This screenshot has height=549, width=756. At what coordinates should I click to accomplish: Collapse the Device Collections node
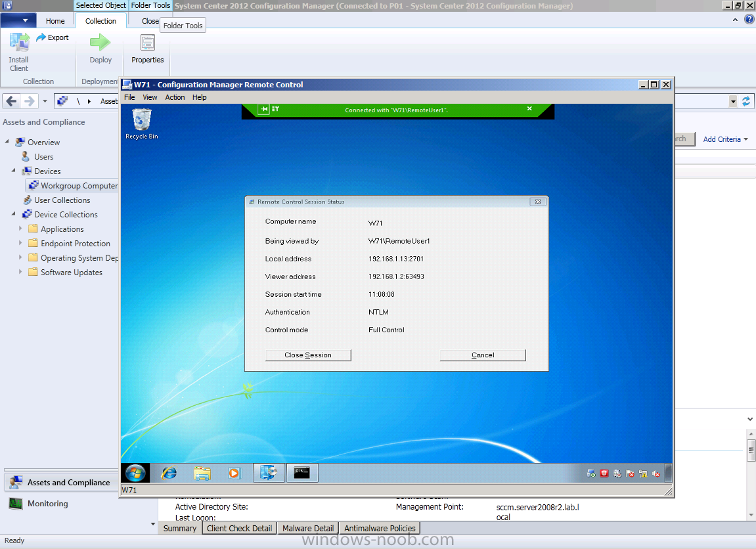click(x=14, y=213)
